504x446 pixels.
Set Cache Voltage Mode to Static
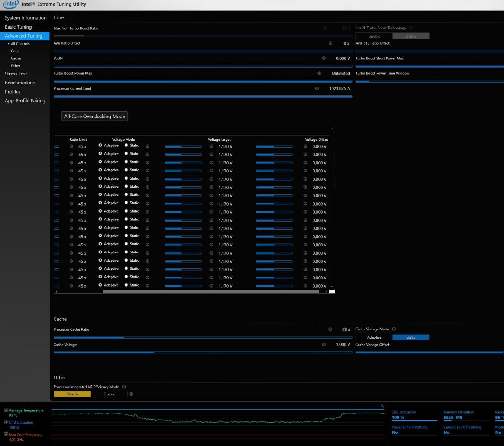pos(411,337)
